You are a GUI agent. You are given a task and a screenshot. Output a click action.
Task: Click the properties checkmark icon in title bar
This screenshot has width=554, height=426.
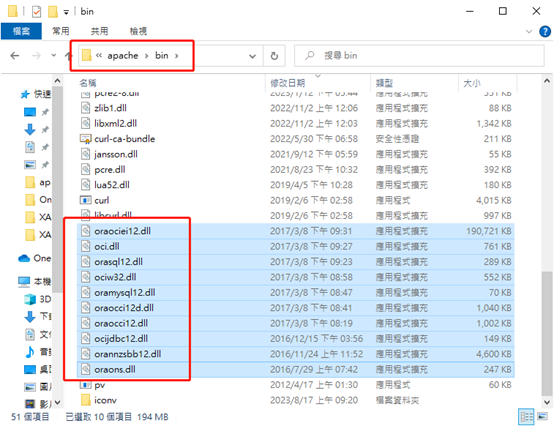(36, 12)
